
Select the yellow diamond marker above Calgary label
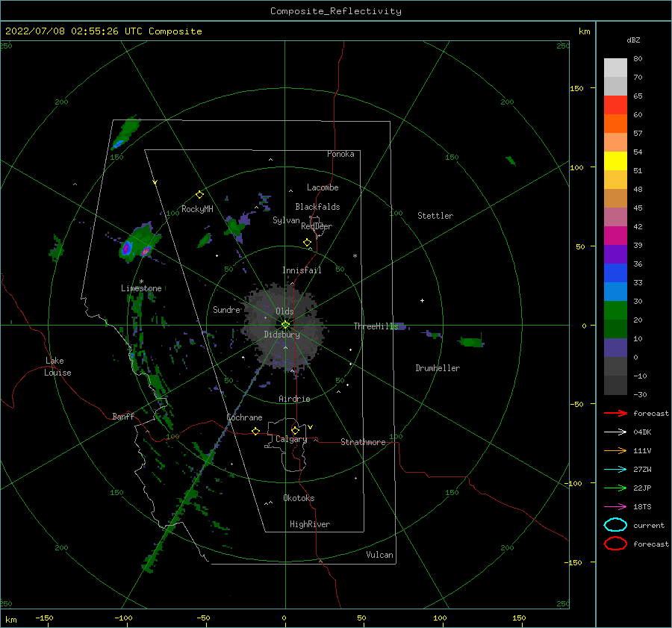(x=295, y=430)
